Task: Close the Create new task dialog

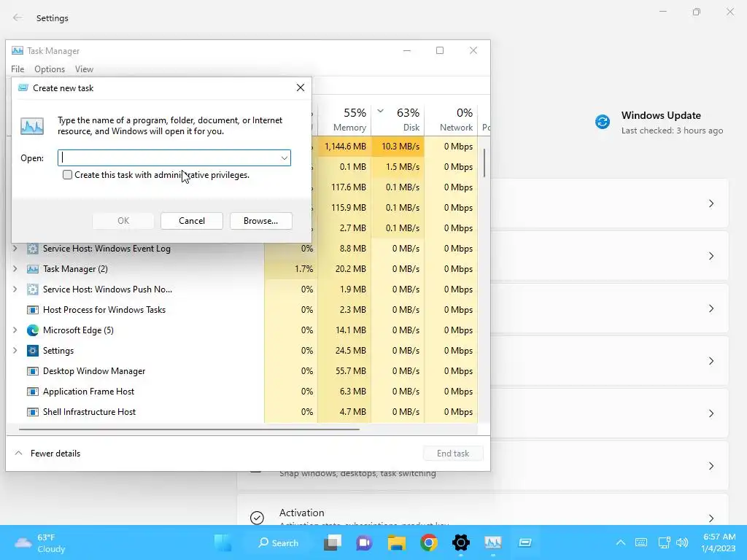Action: (x=300, y=87)
